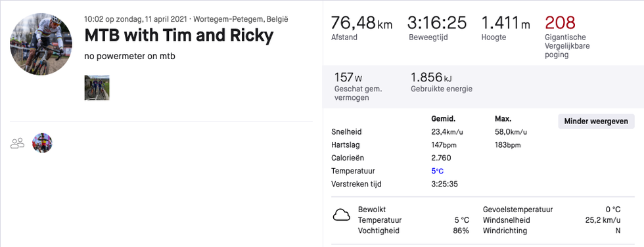Viewport: 644px width, 247px height.
Task: Click the blue 5°C temperature value
Action: pos(438,171)
